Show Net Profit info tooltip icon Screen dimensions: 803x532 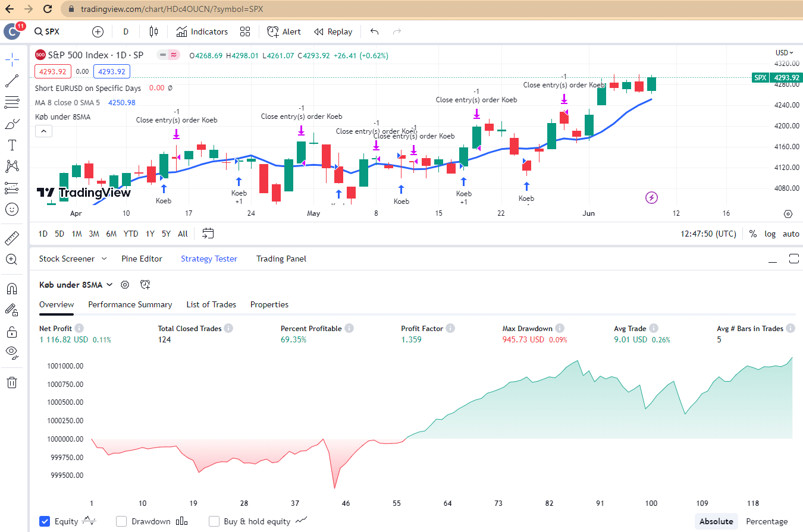(79, 328)
